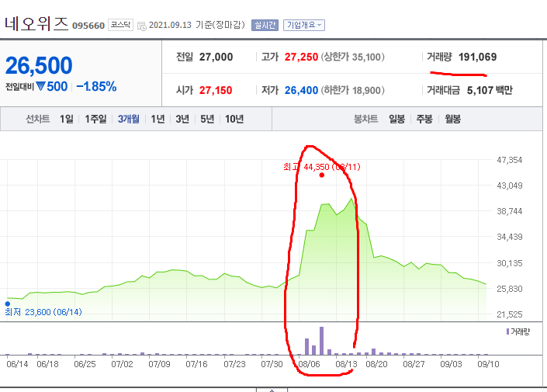Screen dimensions: 547x392
Task: Click the -1.85% change rate
Action: [x=96, y=87]
